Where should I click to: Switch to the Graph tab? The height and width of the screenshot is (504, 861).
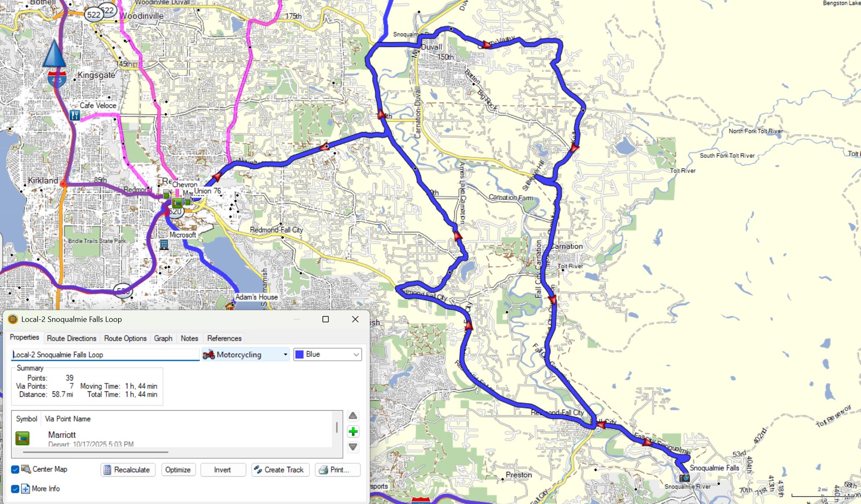pos(163,338)
